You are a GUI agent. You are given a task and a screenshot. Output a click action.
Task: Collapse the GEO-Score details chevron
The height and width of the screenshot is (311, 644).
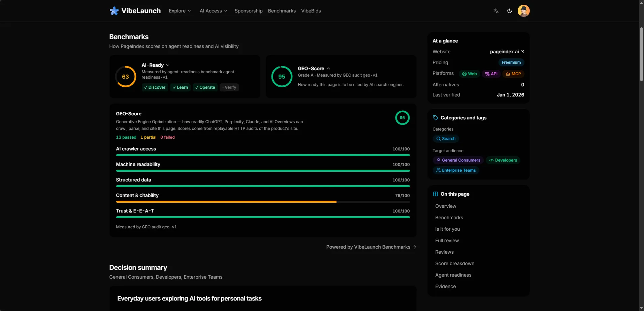(x=328, y=68)
